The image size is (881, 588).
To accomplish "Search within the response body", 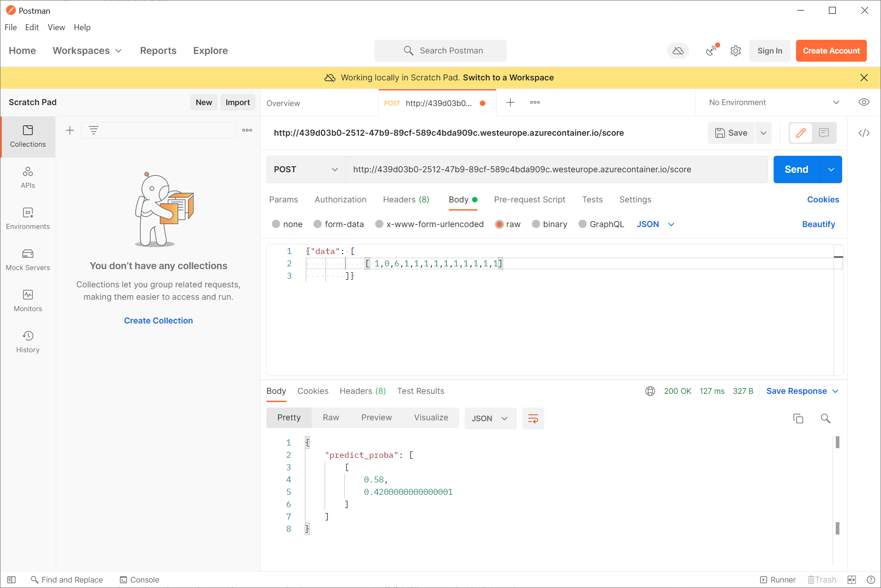I will (825, 418).
